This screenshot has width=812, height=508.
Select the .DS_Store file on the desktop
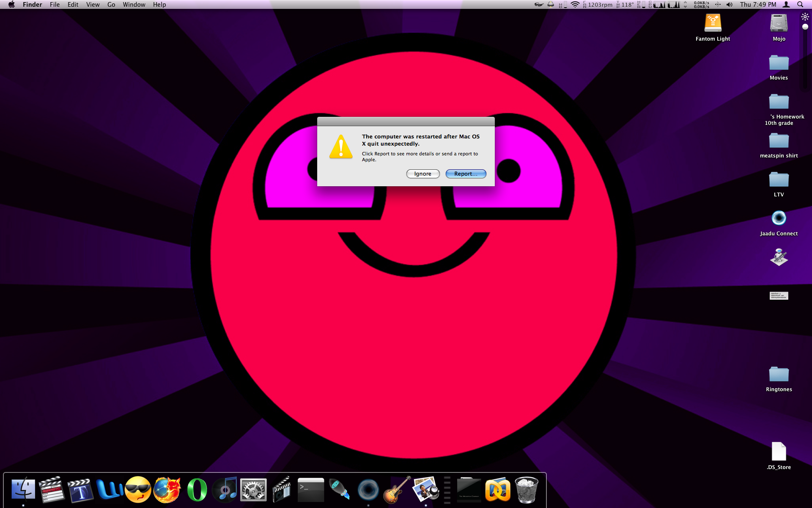[779, 451]
